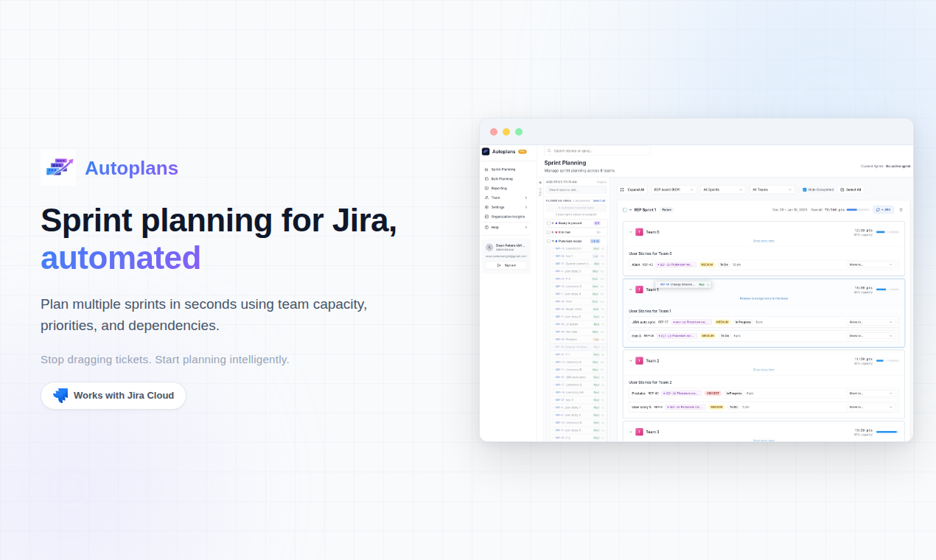Click the Expand All arrows icon
This screenshot has width=936, height=560.
[x=622, y=189]
